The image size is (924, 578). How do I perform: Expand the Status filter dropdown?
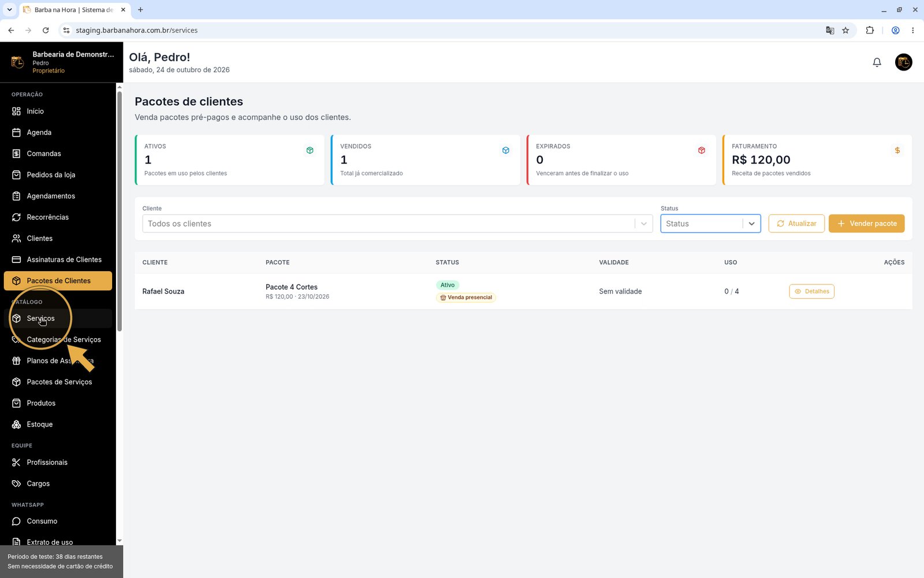[710, 224]
